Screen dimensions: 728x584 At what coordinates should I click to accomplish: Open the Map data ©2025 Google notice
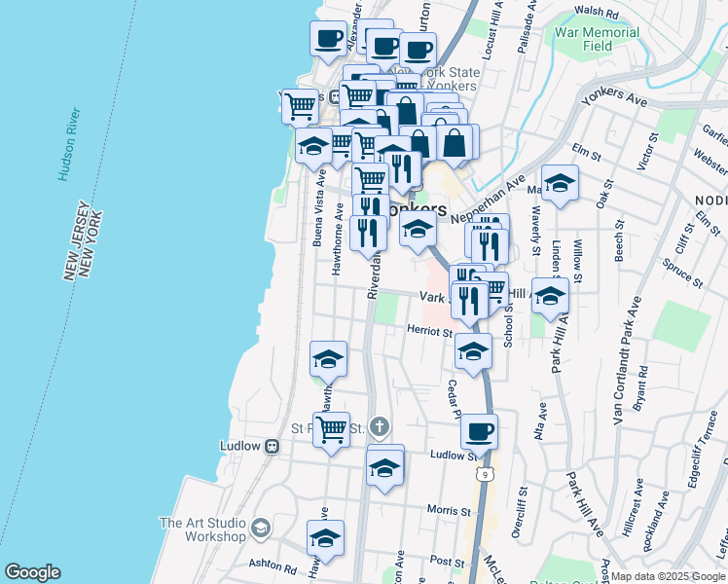(668, 576)
